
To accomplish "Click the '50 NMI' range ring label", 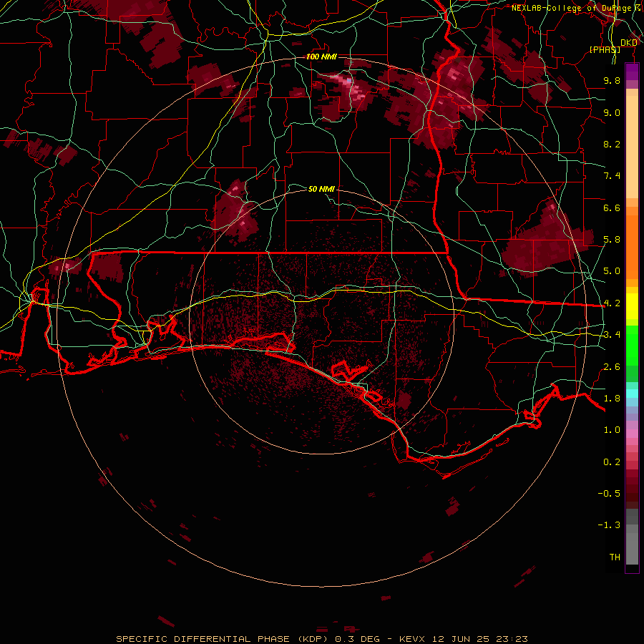I will tap(321, 189).
